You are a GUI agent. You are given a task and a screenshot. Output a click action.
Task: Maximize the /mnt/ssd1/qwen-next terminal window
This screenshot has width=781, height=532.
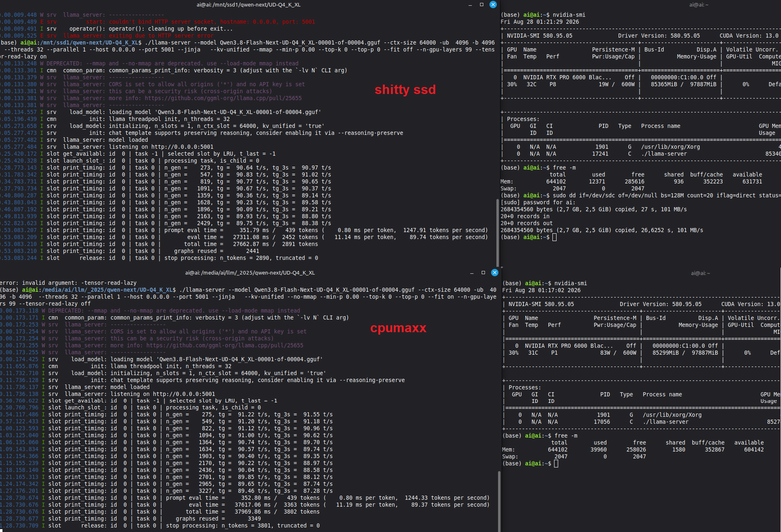[482, 4]
